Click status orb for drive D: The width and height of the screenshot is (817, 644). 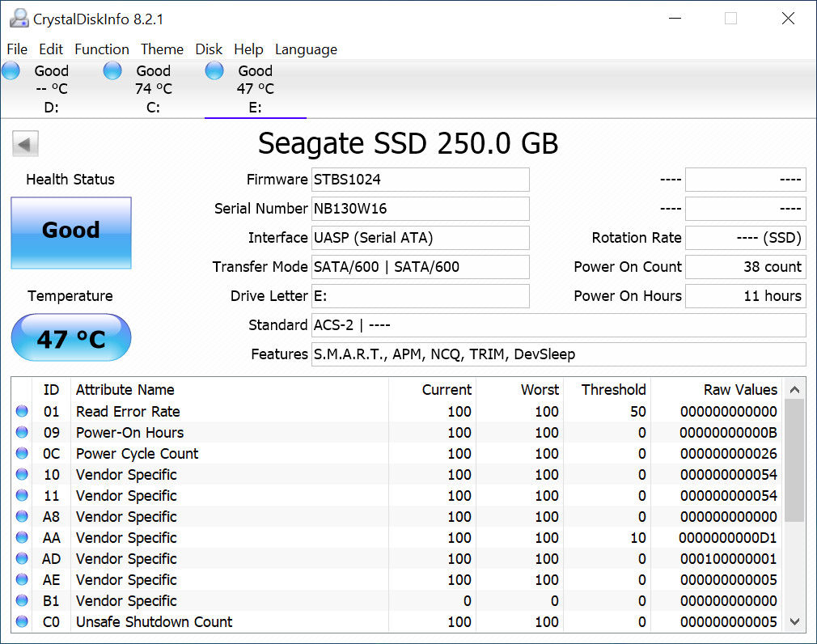point(11,70)
